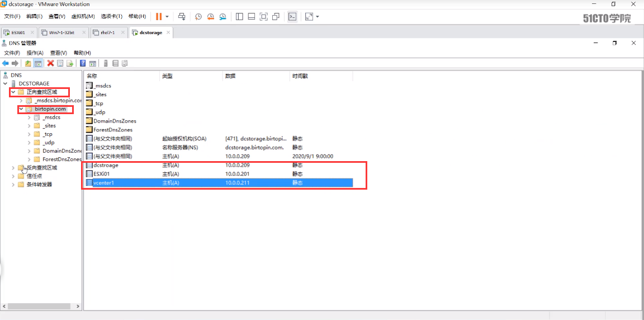Click the New server toolbar icon

click(106, 63)
